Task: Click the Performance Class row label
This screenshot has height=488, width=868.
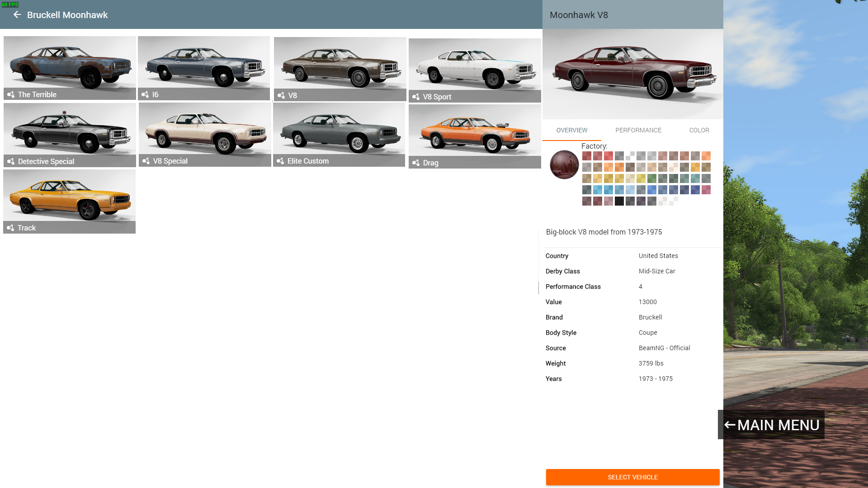Action: (x=573, y=286)
